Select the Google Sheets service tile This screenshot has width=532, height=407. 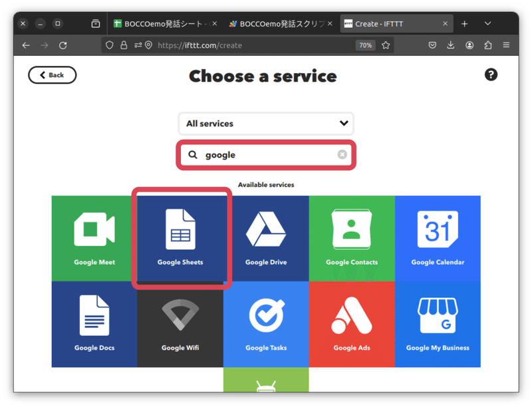click(180, 239)
